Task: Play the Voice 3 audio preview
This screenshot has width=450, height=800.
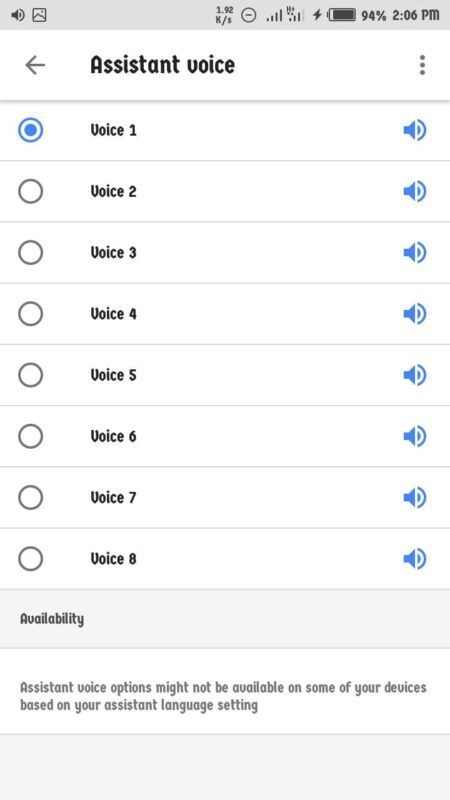Action: pos(414,253)
